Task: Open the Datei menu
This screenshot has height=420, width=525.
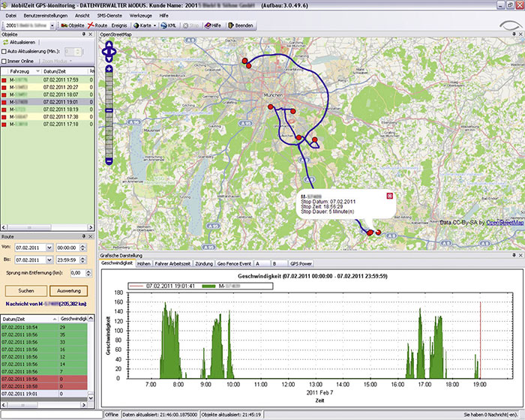Action: 11,16
